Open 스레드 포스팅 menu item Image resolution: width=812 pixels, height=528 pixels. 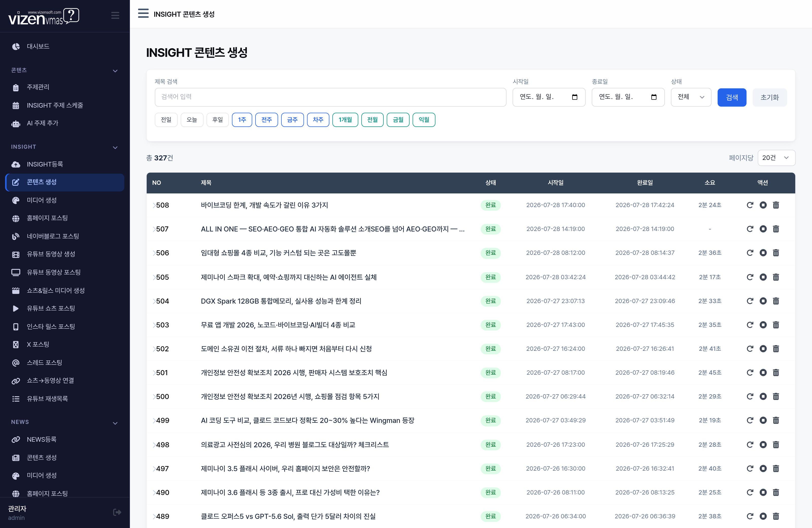[65, 363]
